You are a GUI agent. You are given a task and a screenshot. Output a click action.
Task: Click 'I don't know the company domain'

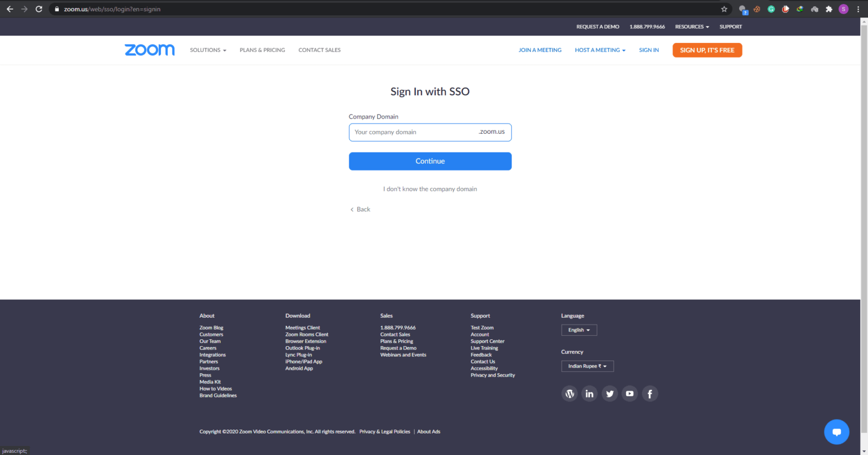(430, 189)
